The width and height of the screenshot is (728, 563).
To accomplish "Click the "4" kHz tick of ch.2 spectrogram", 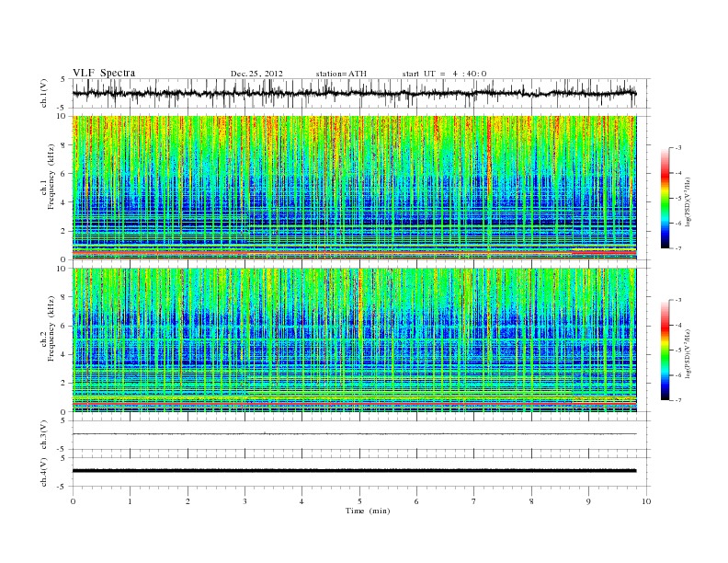I will pos(64,354).
